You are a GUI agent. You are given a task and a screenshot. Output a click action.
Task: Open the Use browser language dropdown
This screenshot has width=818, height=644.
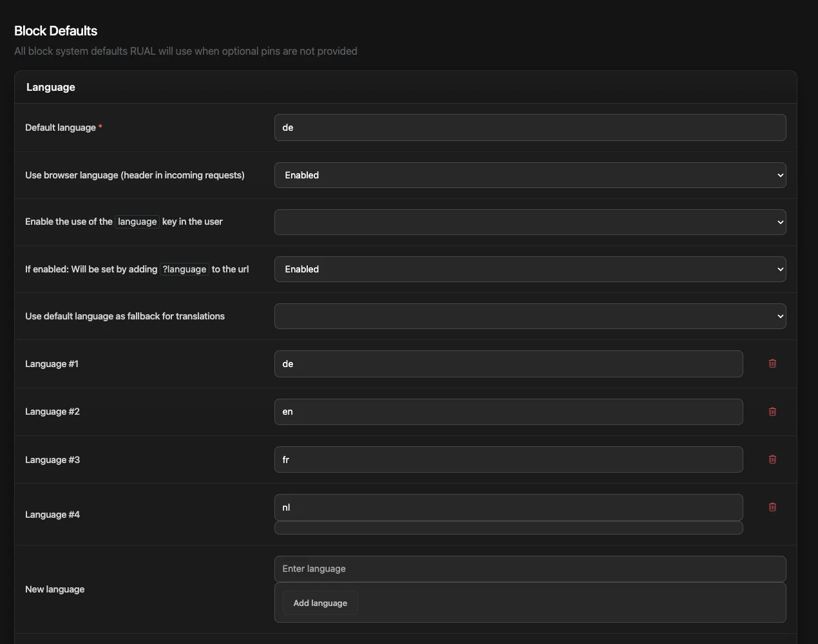(x=530, y=175)
